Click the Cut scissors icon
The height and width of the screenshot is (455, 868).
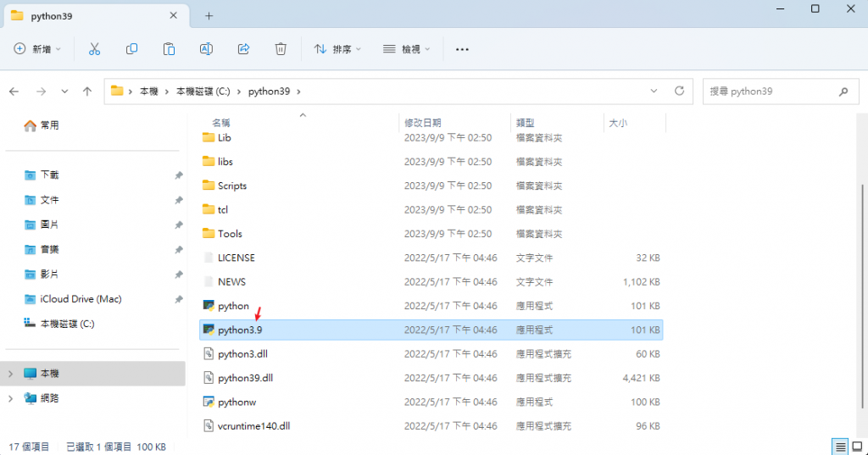(95, 49)
